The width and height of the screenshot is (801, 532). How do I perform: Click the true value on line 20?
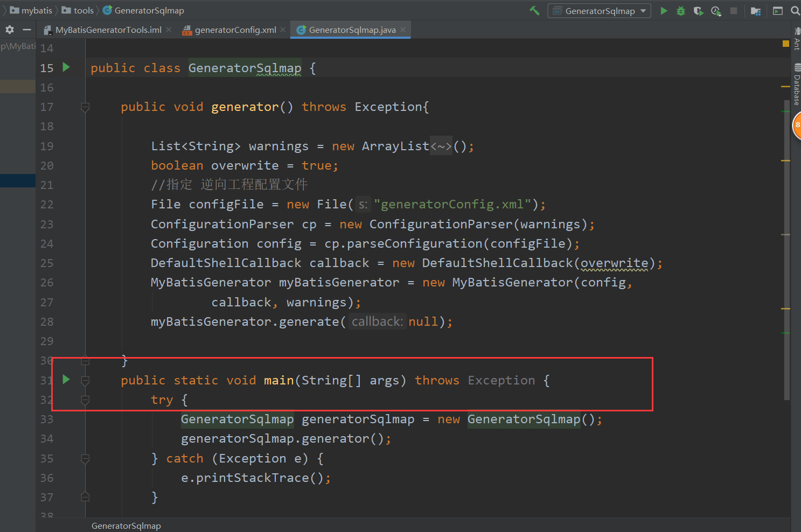316,166
